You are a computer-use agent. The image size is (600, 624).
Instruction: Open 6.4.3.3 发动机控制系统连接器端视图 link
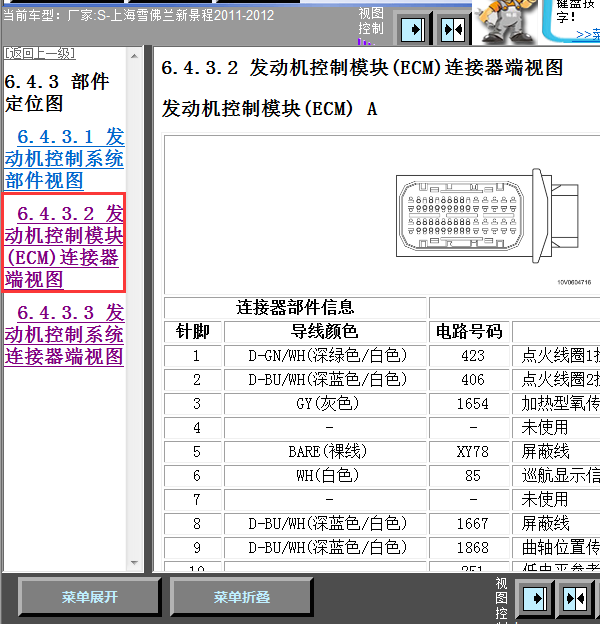(x=64, y=334)
